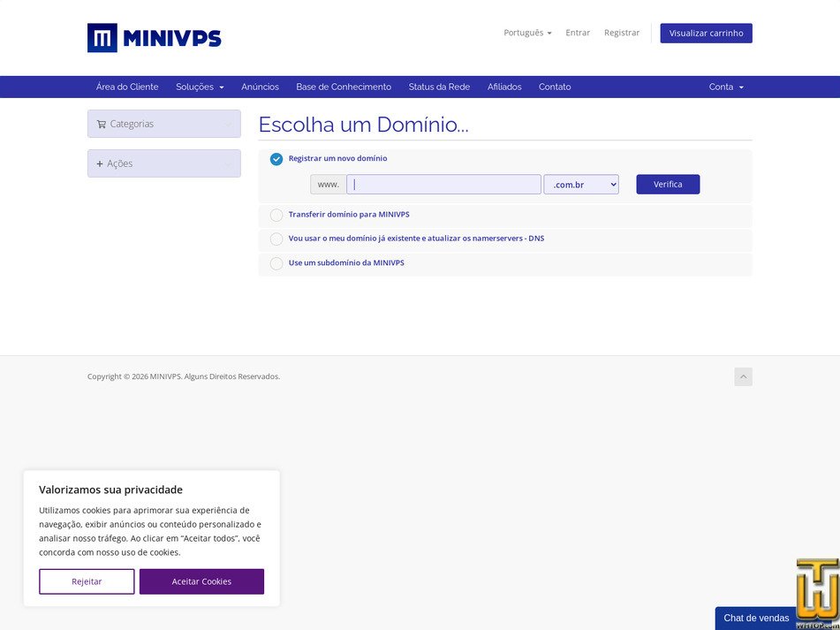This screenshot has width=840, height=630.
Task: Click the www. prefix label
Action: (328, 185)
